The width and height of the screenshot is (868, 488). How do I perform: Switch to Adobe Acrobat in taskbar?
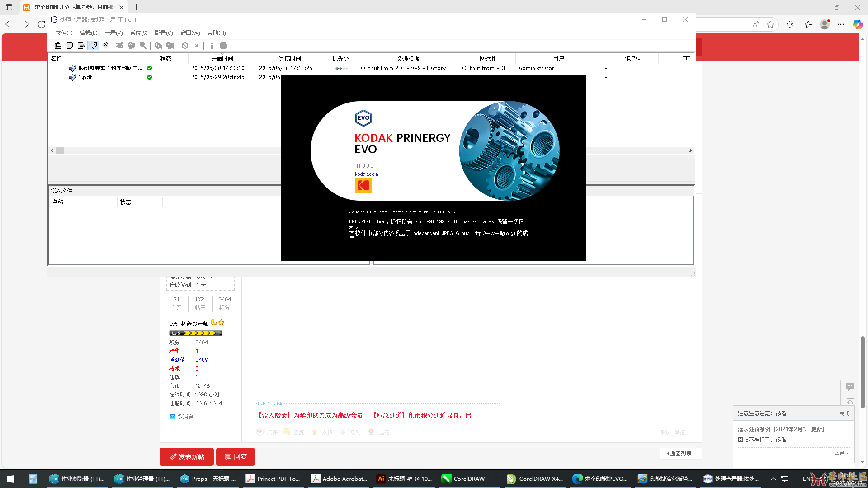(x=340, y=479)
